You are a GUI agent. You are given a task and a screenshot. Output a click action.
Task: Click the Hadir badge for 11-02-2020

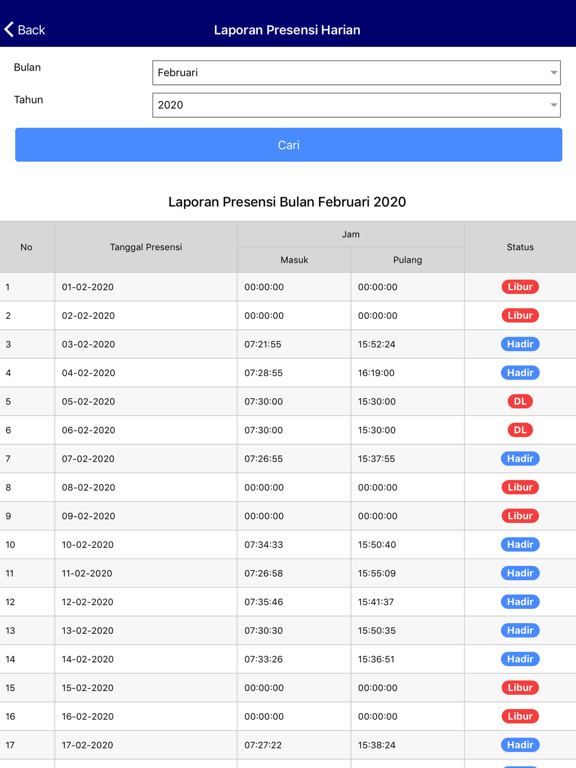click(520, 573)
